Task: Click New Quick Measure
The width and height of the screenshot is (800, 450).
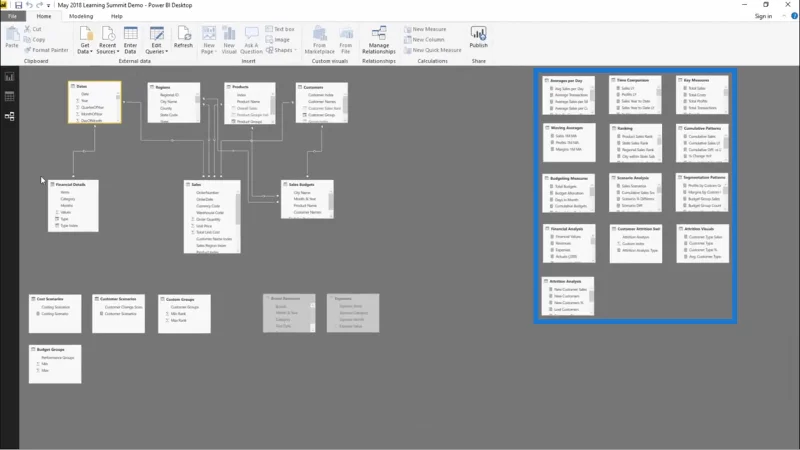Action: pos(433,50)
